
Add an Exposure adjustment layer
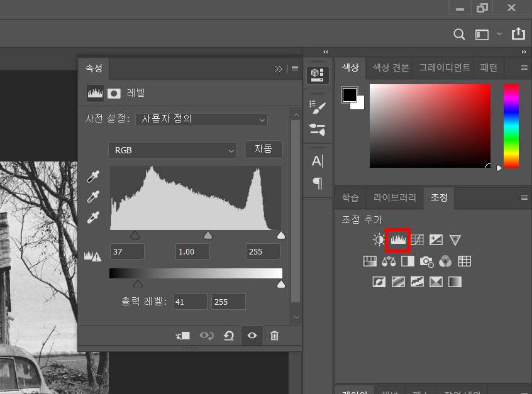[x=436, y=239]
